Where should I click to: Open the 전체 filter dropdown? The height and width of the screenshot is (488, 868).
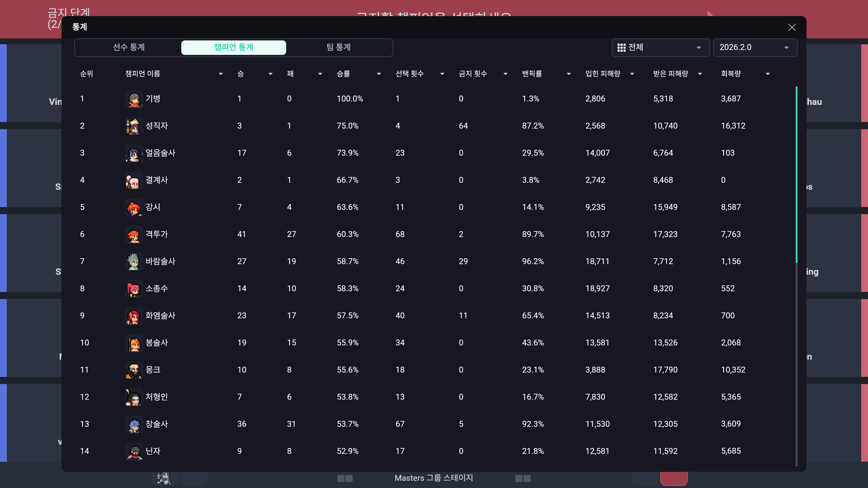coord(660,47)
